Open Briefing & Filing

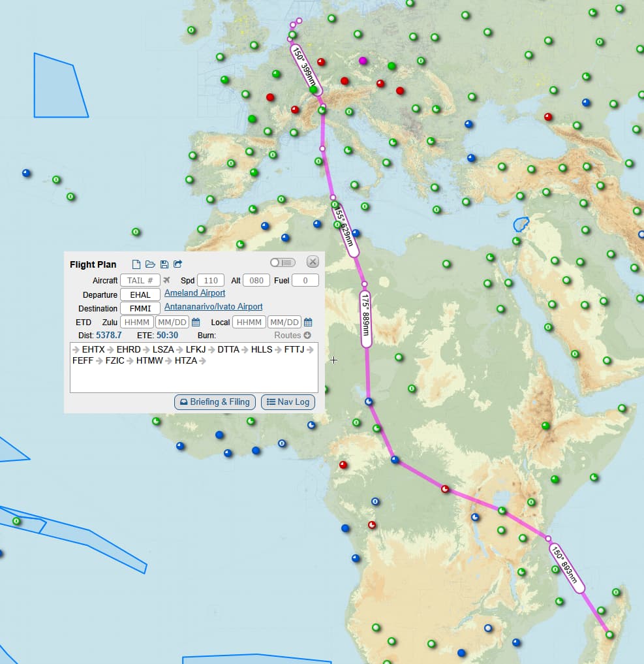[215, 402]
